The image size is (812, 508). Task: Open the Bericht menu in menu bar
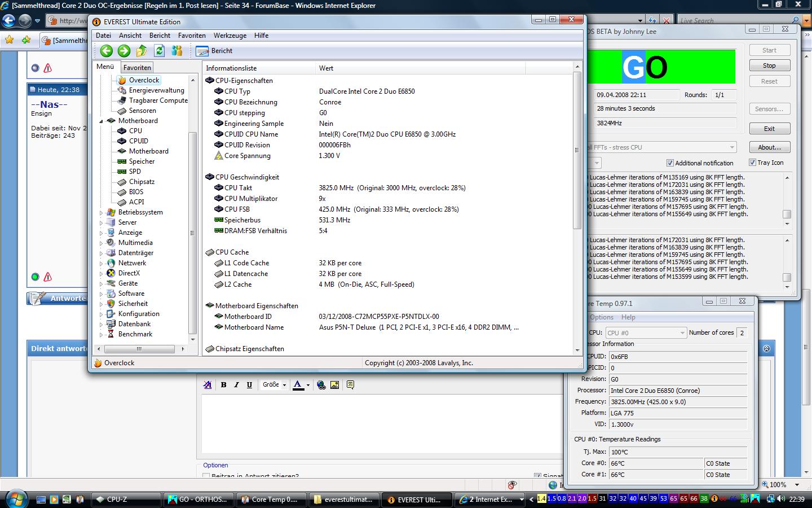pos(160,36)
